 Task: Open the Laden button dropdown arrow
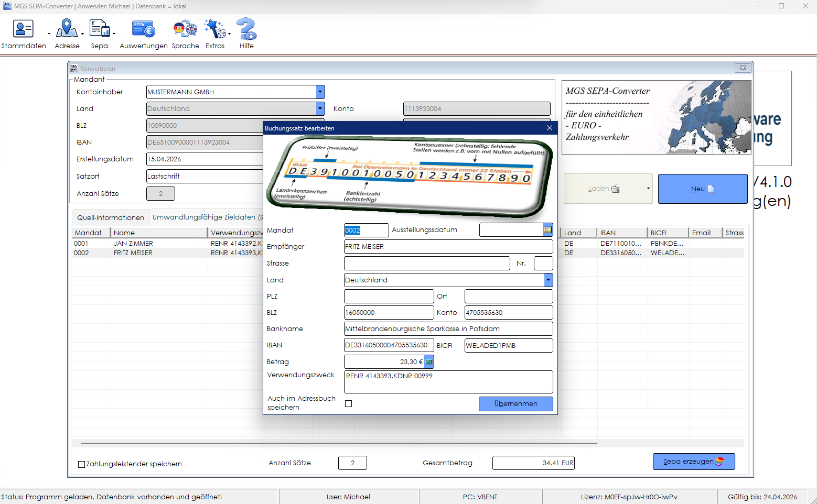pyautogui.click(x=648, y=189)
